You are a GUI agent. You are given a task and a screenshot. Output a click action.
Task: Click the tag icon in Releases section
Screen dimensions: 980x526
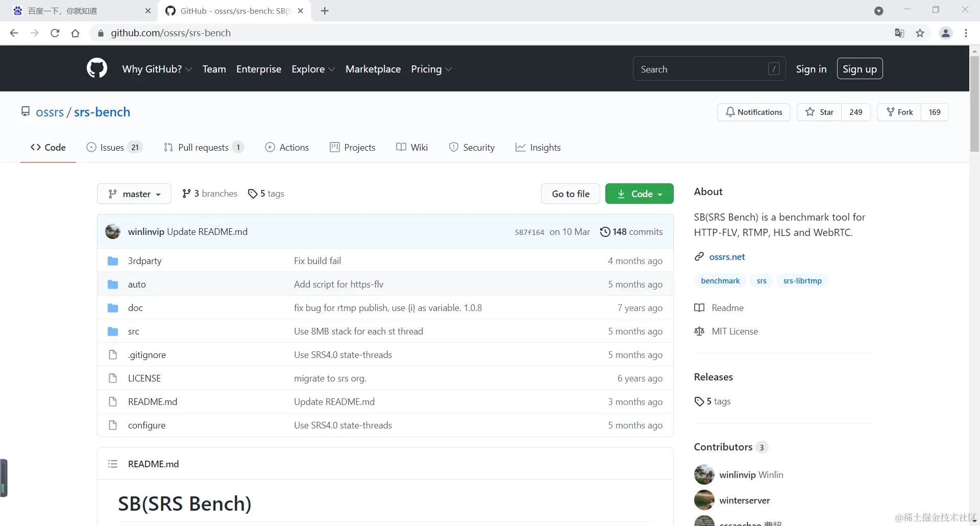pyautogui.click(x=699, y=401)
